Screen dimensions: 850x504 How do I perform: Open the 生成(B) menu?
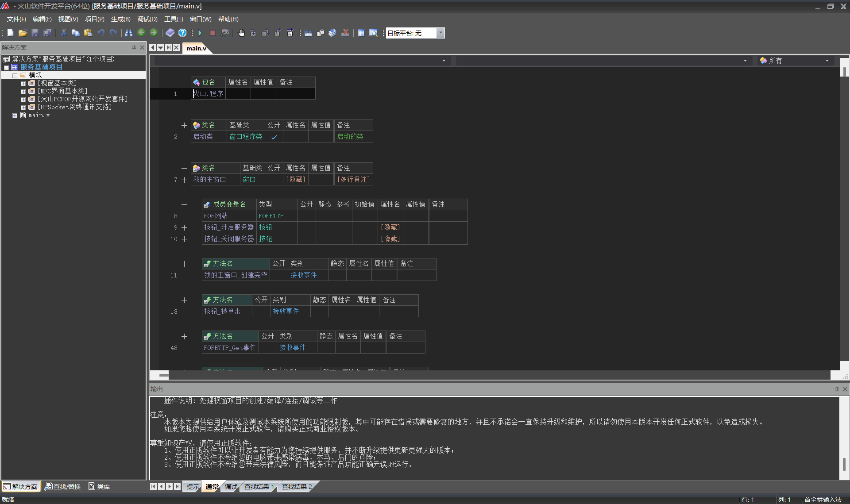[120, 19]
